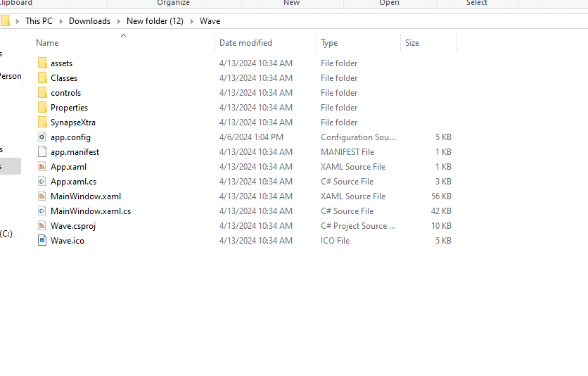
Task: Select the app.manifest blank file icon
Action: (42, 151)
